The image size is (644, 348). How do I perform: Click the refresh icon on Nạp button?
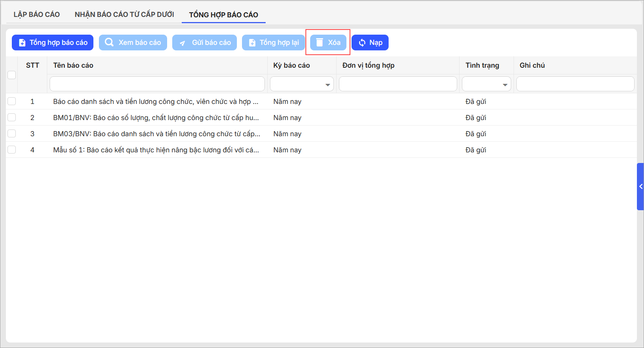coord(362,43)
